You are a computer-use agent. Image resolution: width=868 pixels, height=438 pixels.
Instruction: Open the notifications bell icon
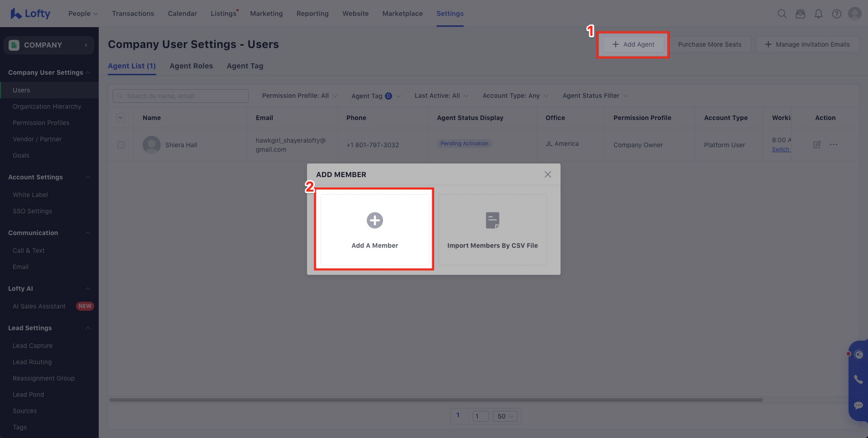818,14
